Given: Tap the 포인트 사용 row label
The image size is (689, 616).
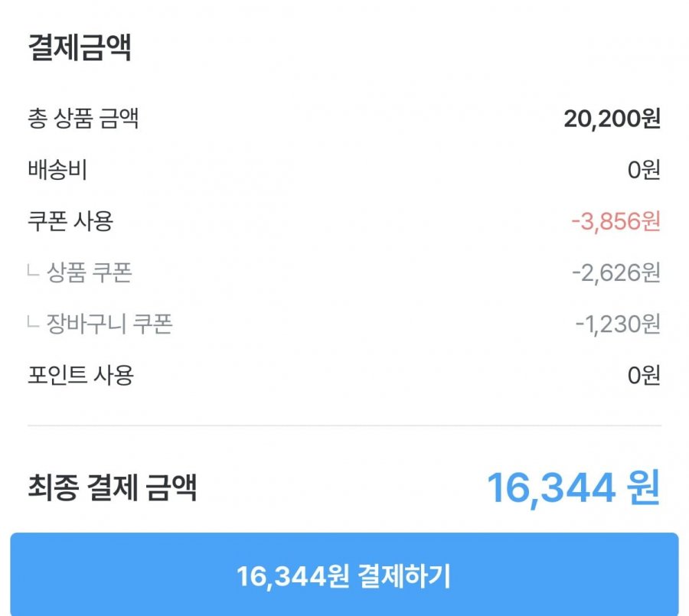Looking at the screenshot, I should tap(80, 375).
